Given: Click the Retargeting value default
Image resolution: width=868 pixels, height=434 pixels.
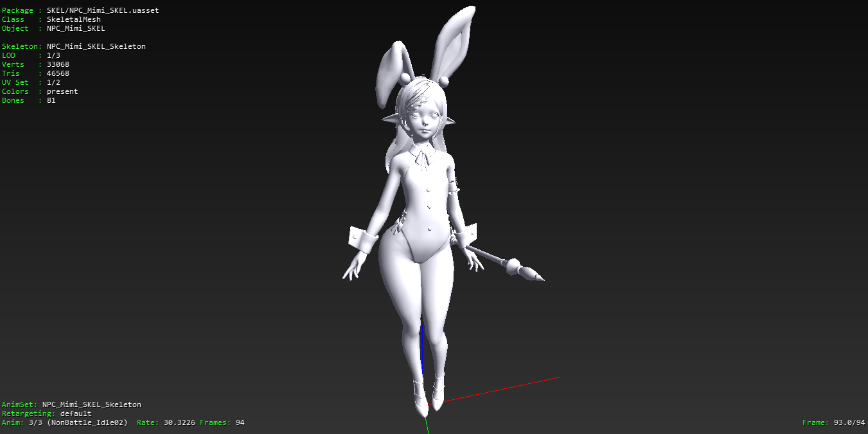Looking at the screenshot, I should [76, 413].
